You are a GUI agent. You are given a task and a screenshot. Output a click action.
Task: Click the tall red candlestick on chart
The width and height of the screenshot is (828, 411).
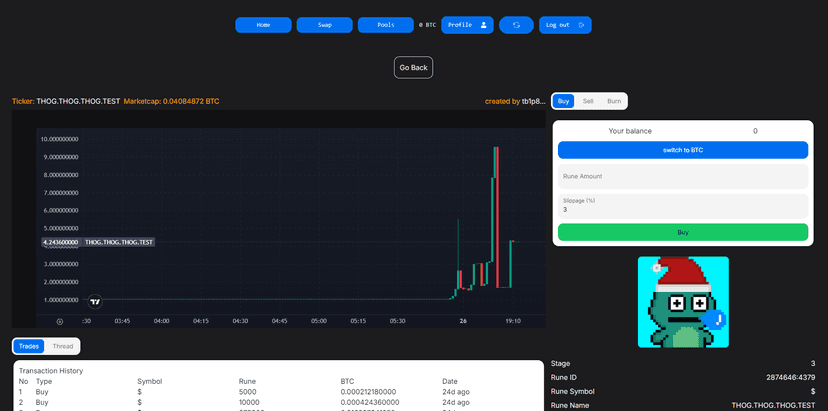point(498,218)
